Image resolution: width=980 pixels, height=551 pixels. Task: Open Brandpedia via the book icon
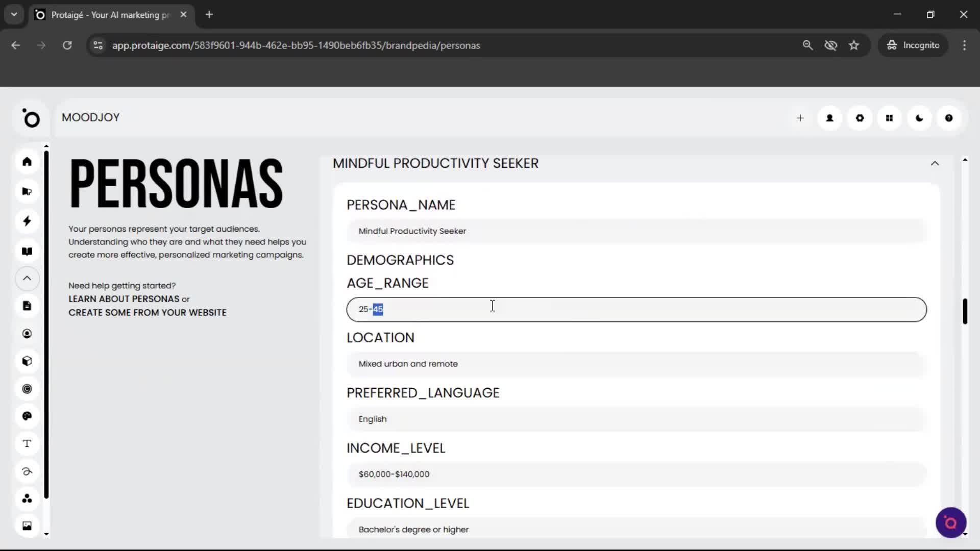coord(27,251)
